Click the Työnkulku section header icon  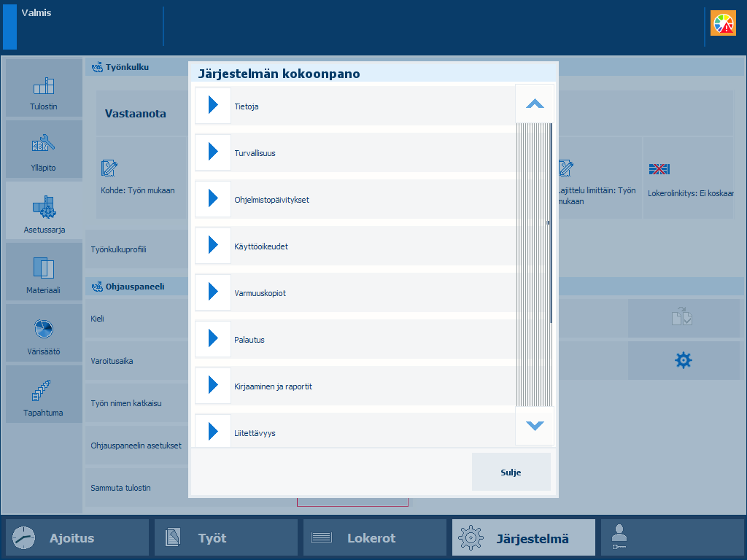click(97, 67)
